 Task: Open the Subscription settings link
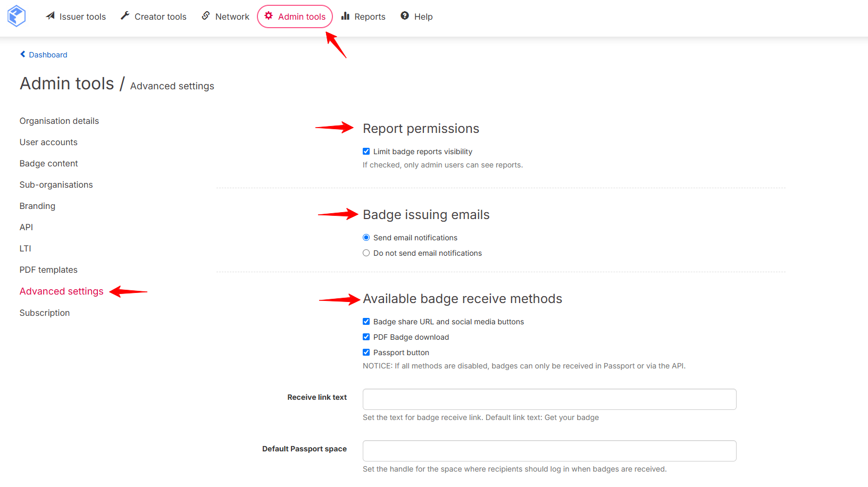coord(45,313)
